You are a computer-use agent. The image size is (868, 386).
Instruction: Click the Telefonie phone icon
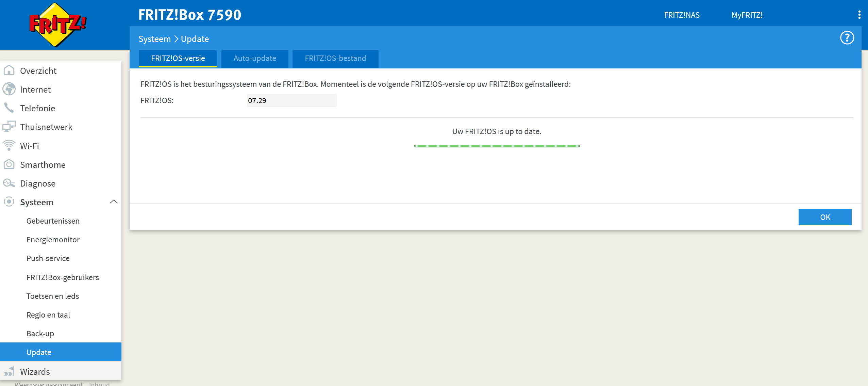coord(9,108)
